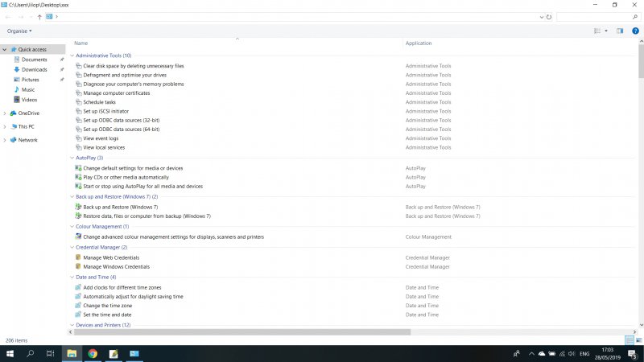The width and height of the screenshot is (644, 362).
Task: Select 'Set up ODBC data sources (32-bit)'
Action: 122,120
